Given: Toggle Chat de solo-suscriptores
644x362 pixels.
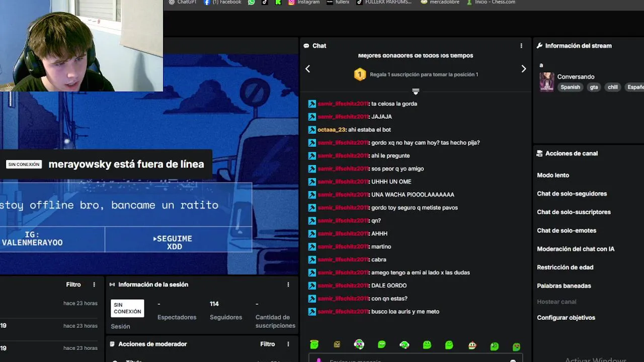Looking at the screenshot, I should coord(574,212).
